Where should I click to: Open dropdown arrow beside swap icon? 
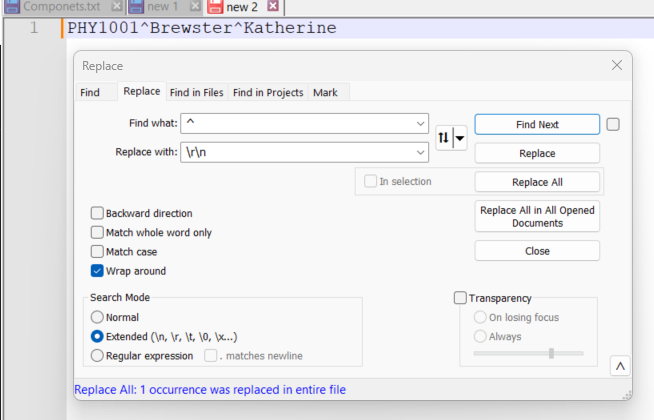pyautogui.click(x=460, y=138)
